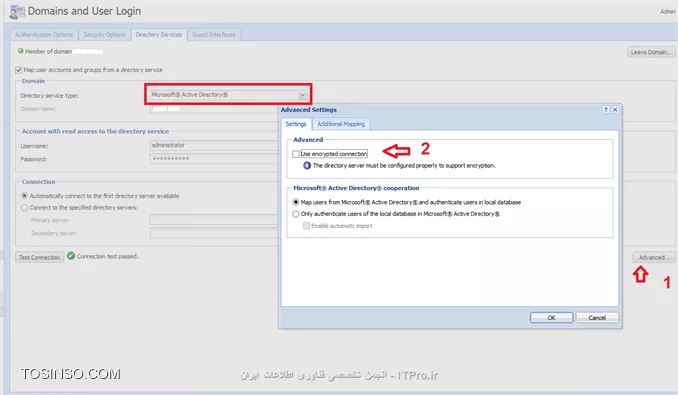Click the blue info icon about encryption

307,166
